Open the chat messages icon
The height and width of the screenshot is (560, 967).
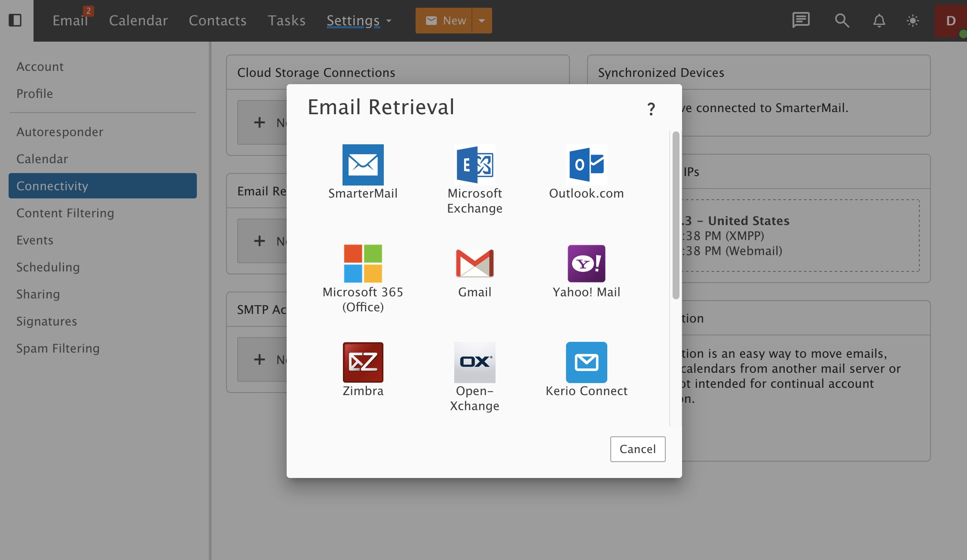[801, 20]
